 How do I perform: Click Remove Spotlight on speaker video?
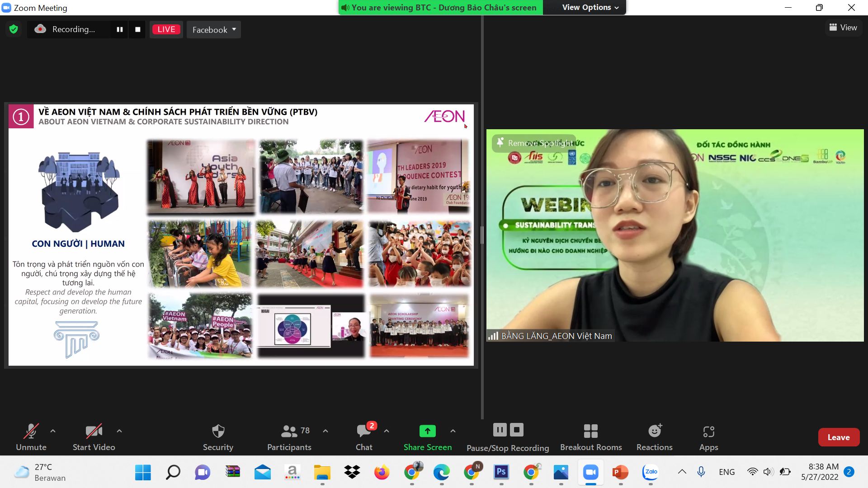534,143
